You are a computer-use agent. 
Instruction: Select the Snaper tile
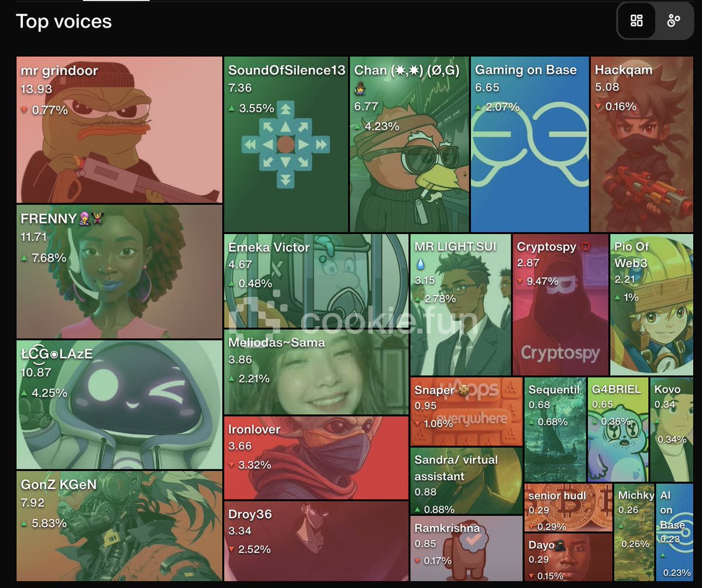tap(466, 411)
